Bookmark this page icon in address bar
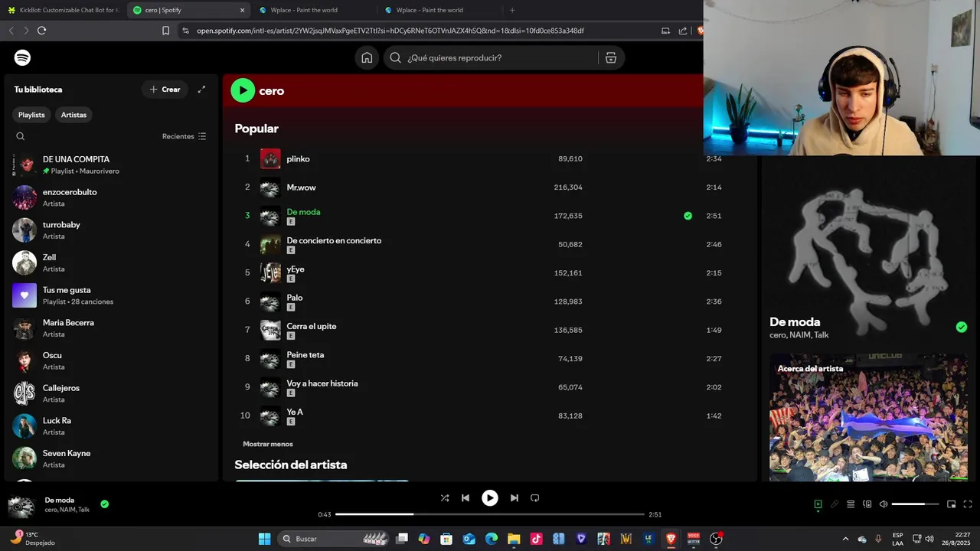 point(165,31)
